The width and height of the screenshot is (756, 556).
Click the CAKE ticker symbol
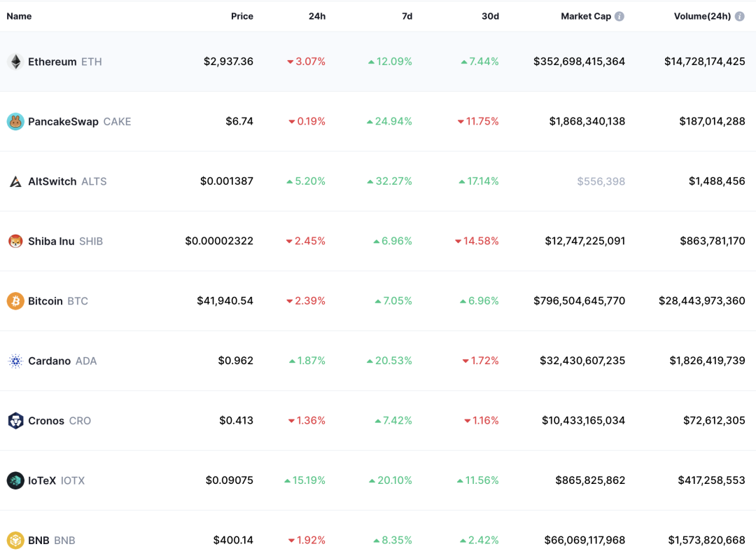tap(117, 122)
